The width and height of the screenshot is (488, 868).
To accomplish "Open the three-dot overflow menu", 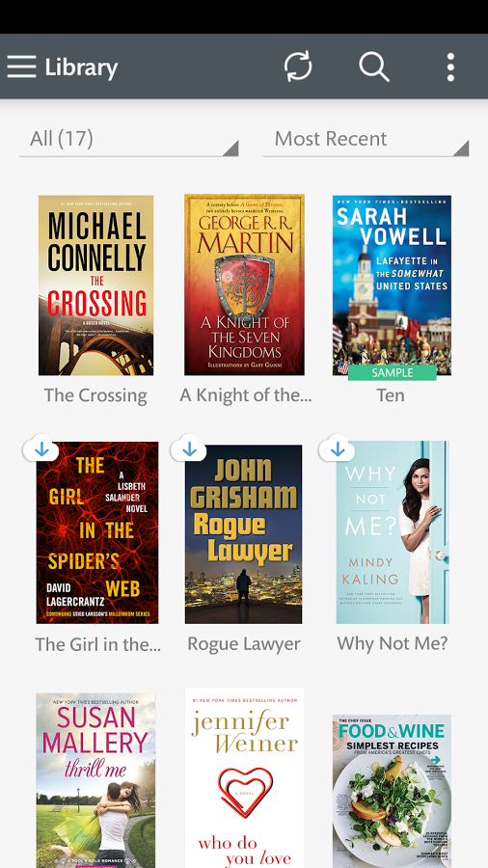I will 451,67.
